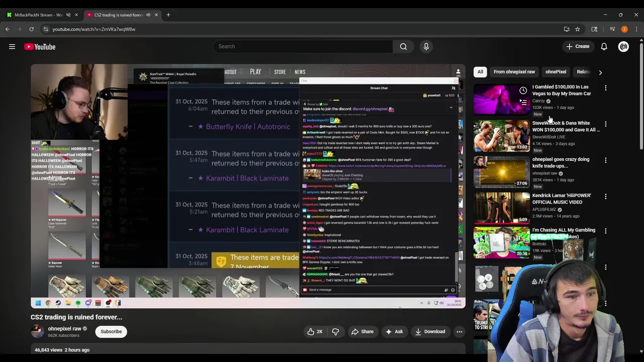
Task: Add Cabrzy video to Watch Later clock
Action: coord(523,91)
